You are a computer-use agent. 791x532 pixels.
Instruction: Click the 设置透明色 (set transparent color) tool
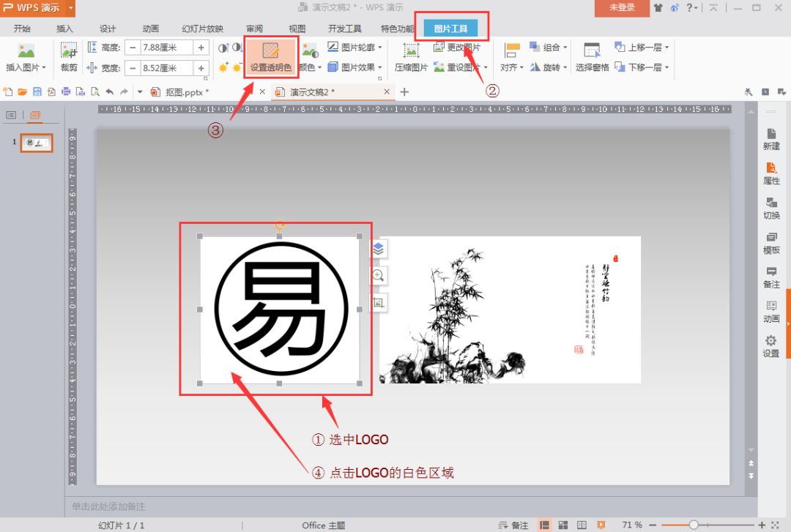tap(271, 56)
